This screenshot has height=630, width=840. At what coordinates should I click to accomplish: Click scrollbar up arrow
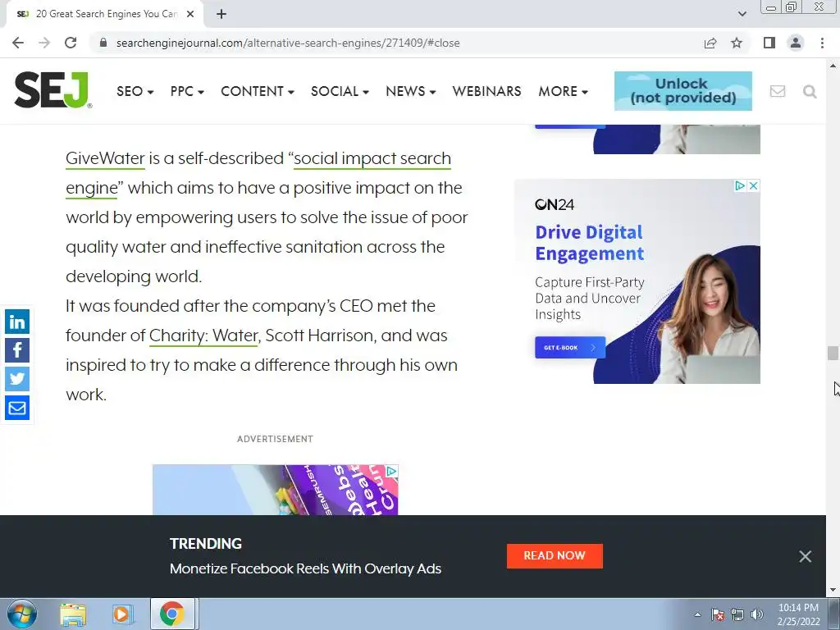[x=833, y=66]
